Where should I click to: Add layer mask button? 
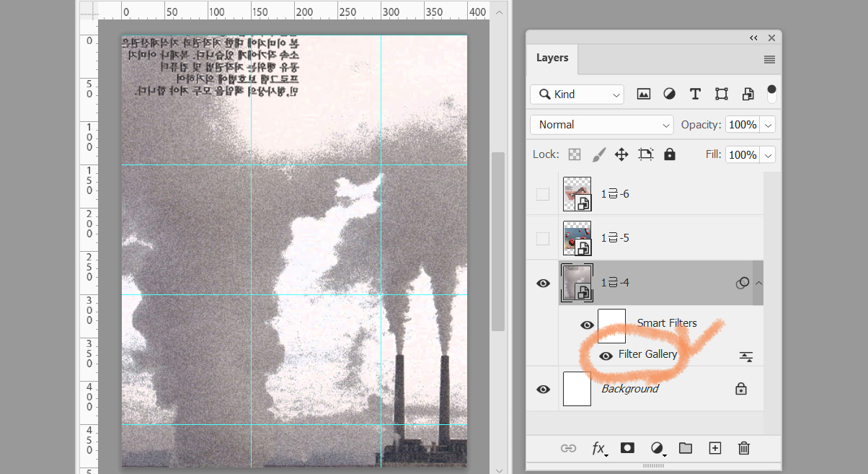[627, 448]
